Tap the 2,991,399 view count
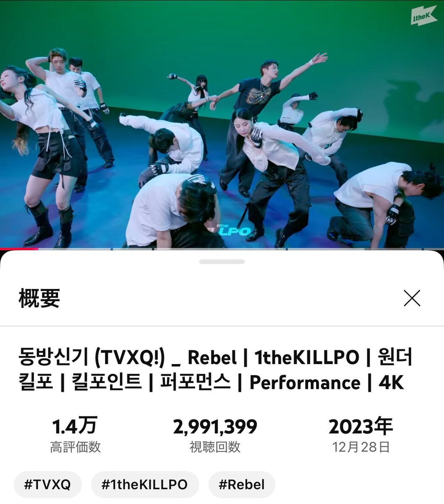The image size is (444, 504). 215,426
